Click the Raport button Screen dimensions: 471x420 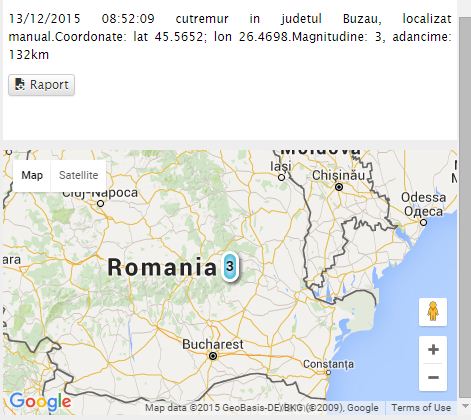point(41,85)
